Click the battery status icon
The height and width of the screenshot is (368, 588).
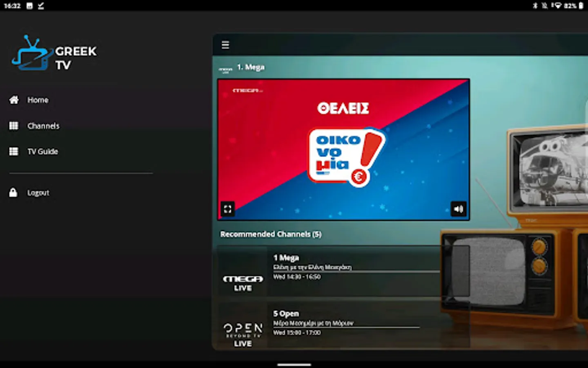pos(581,6)
